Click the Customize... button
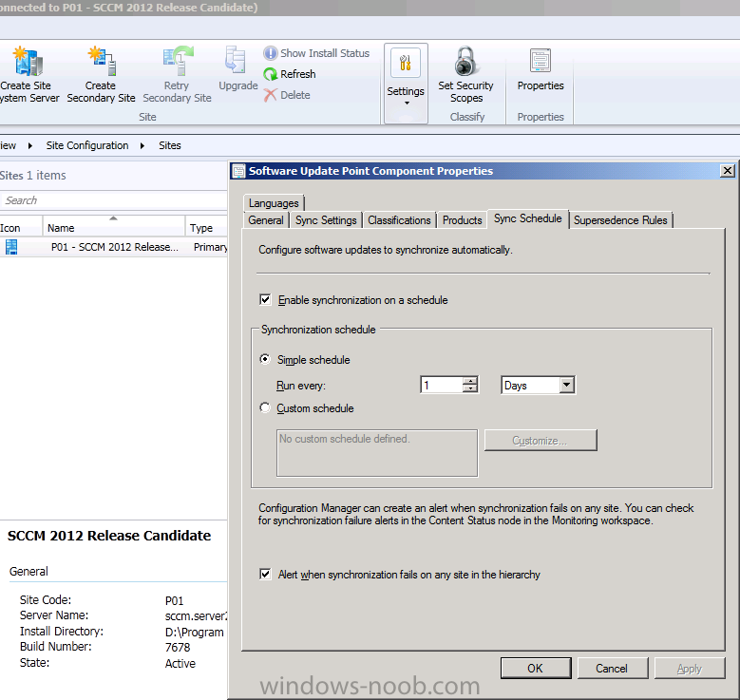740x700 pixels. 541,441
